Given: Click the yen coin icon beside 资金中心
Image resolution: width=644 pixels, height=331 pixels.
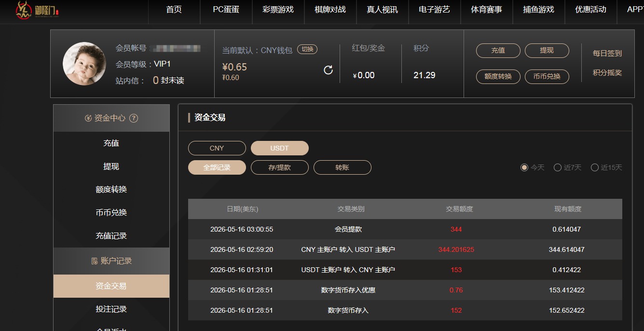Looking at the screenshot, I should click(x=88, y=118).
